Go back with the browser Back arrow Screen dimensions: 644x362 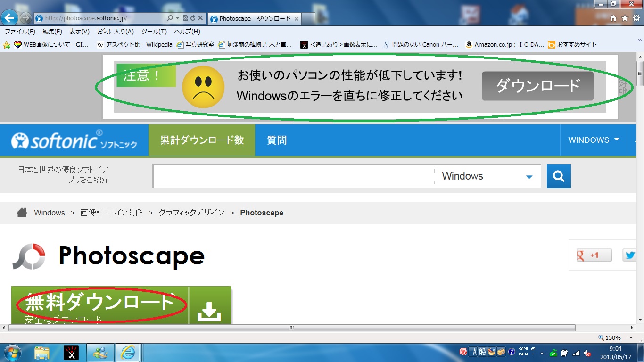[x=9, y=18]
